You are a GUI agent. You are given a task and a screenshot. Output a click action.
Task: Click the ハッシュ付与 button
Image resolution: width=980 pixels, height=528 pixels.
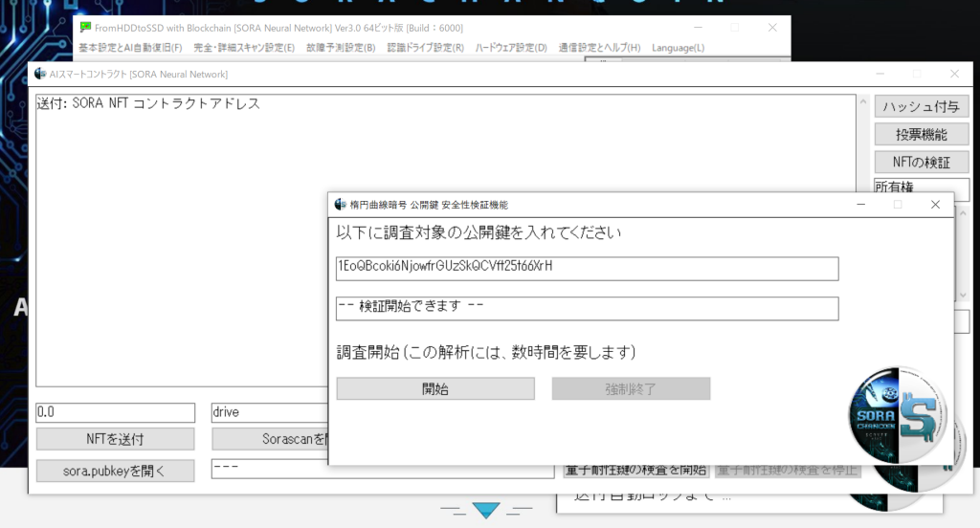pyautogui.click(x=922, y=106)
